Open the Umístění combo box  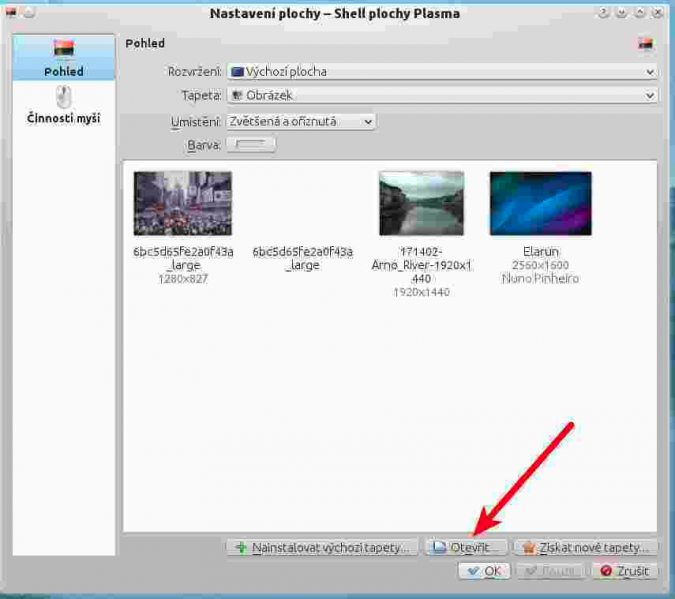[x=301, y=121]
